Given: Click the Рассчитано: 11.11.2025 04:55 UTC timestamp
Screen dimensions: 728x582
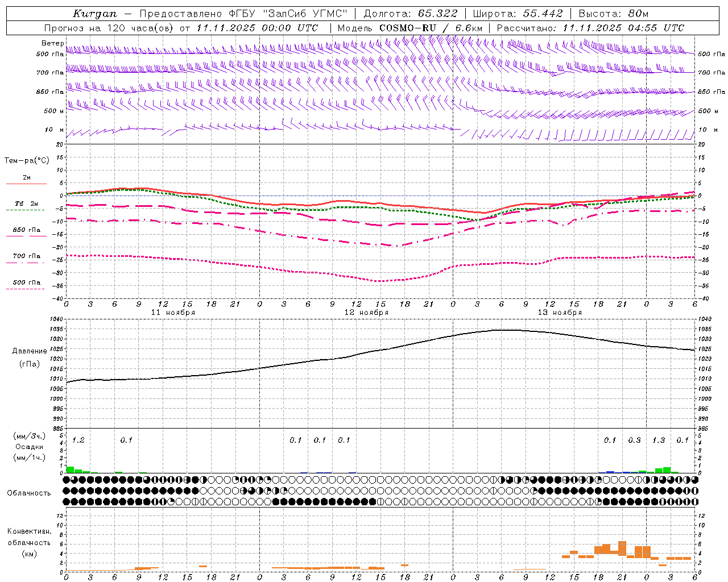Looking at the screenshot, I should tap(590, 28).
